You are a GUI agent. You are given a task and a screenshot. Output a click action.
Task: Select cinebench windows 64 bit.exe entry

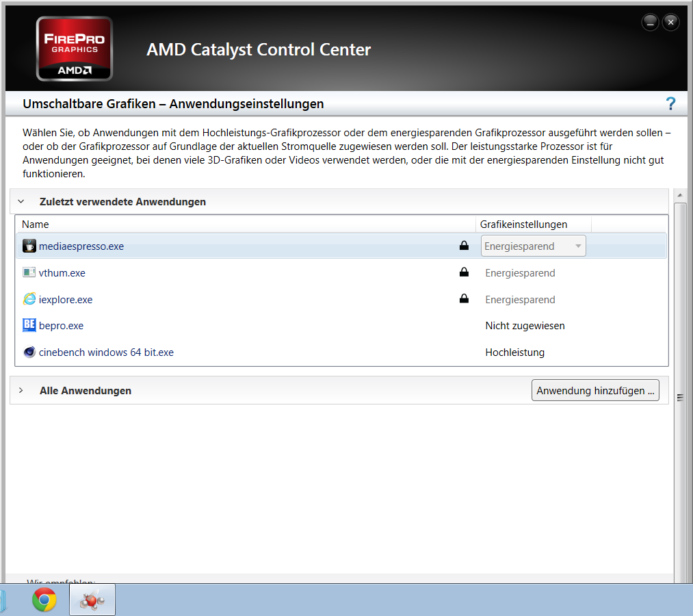click(x=106, y=352)
